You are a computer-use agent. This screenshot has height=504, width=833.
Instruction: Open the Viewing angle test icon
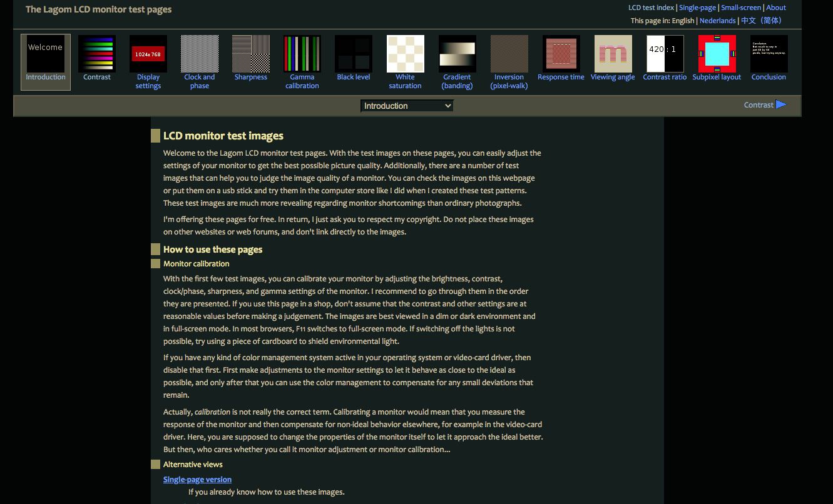coord(613,54)
